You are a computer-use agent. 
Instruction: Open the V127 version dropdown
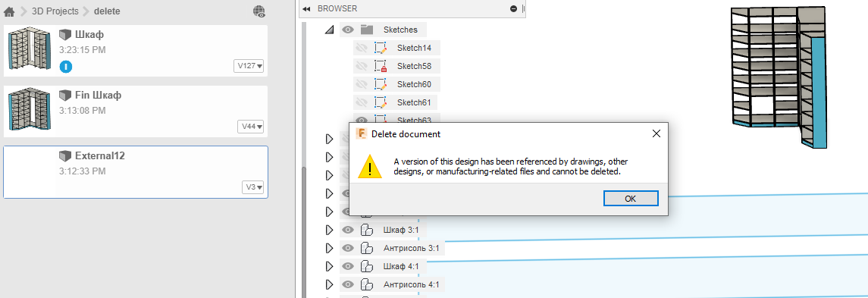tap(249, 67)
